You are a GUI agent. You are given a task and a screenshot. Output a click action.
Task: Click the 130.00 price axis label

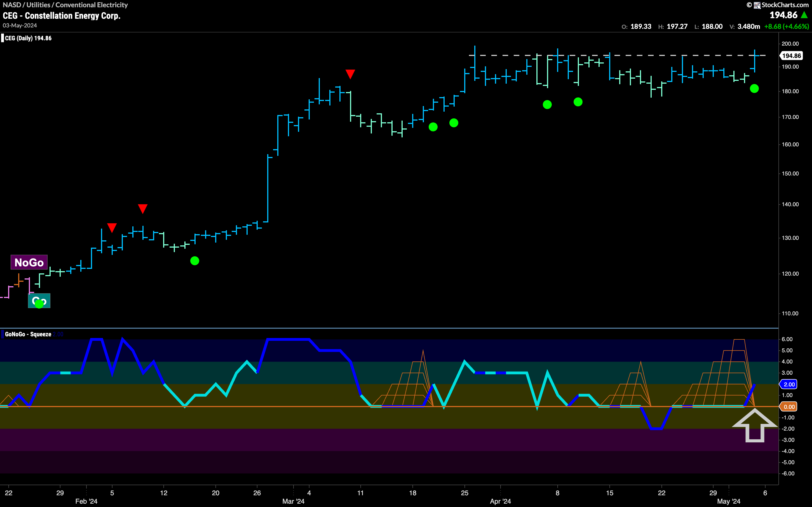[790, 238]
